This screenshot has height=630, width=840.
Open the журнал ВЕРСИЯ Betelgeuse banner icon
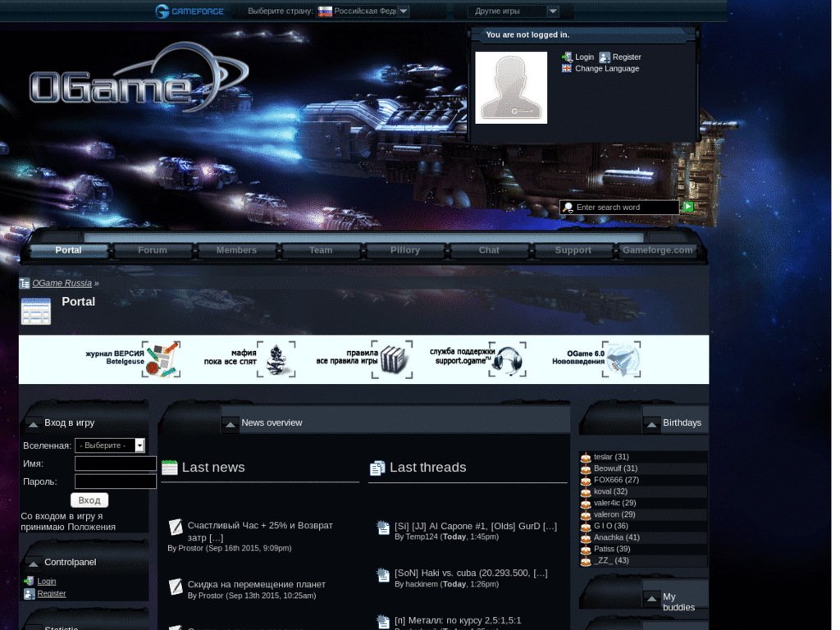[162, 359]
